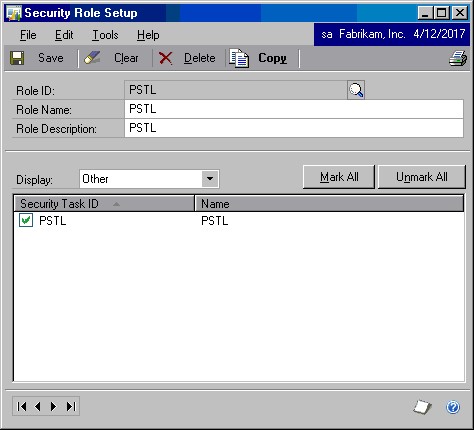This screenshot has width=474, height=430.
Task: Click the Fabrikam, Inc. company name
Action: point(372,34)
